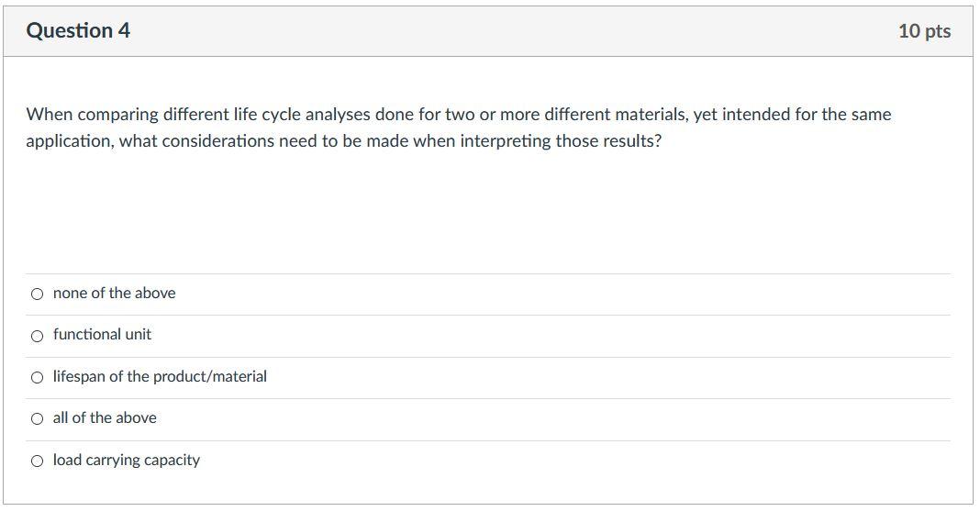Mark the "all of the above" radio button

pyautogui.click(x=37, y=419)
